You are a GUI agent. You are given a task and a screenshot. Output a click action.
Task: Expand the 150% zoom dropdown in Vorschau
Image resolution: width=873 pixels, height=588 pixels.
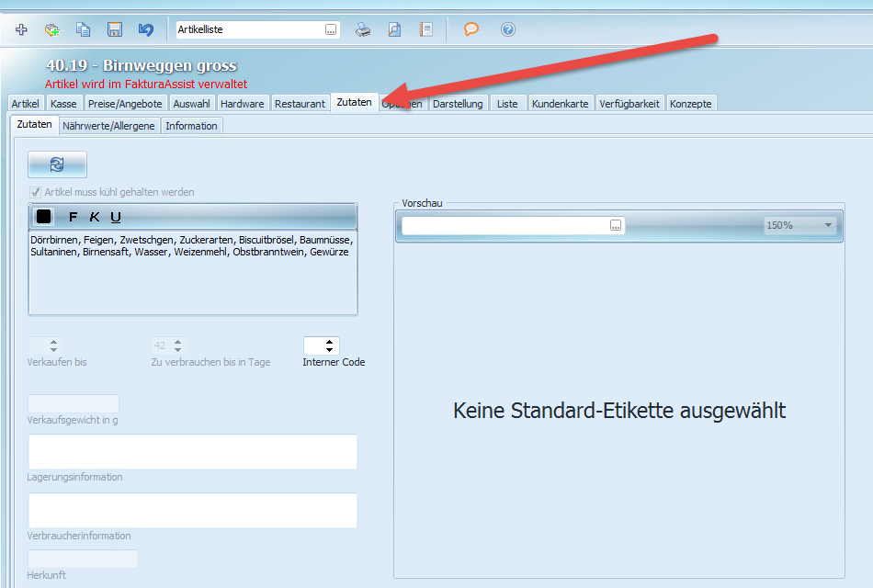[x=828, y=225]
